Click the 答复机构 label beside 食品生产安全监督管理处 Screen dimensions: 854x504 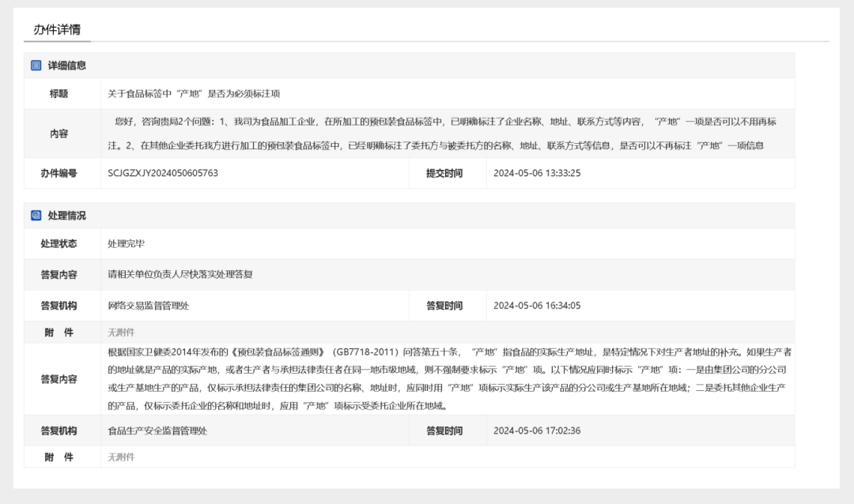[x=59, y=431]
